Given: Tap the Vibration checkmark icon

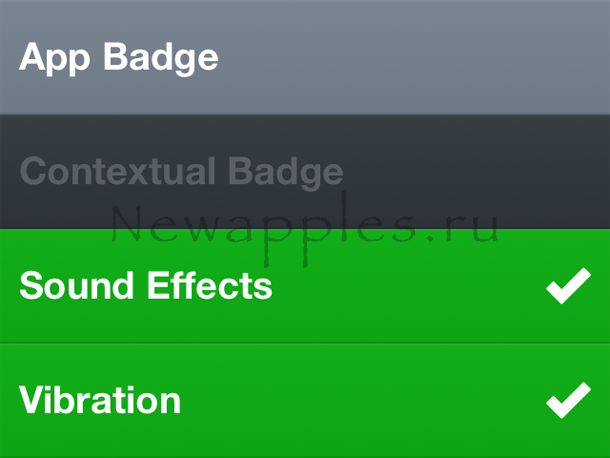Looking at the screenshot, I should (568, 402).
